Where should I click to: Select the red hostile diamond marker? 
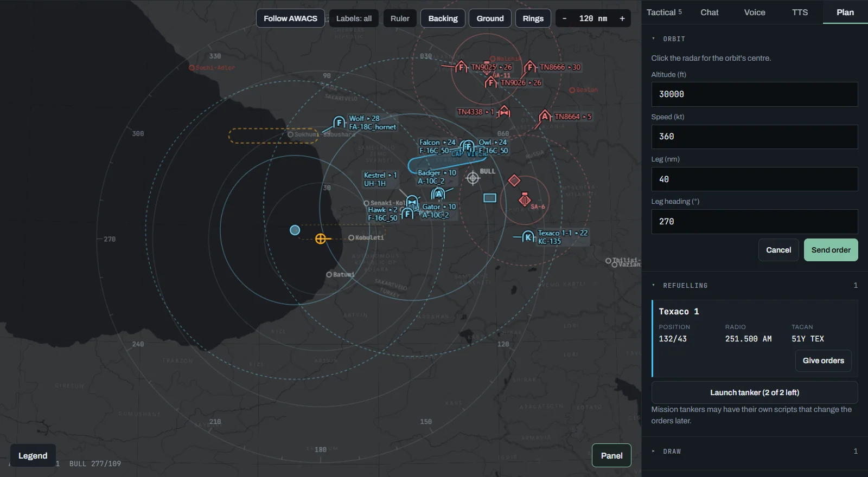(514, 181)
